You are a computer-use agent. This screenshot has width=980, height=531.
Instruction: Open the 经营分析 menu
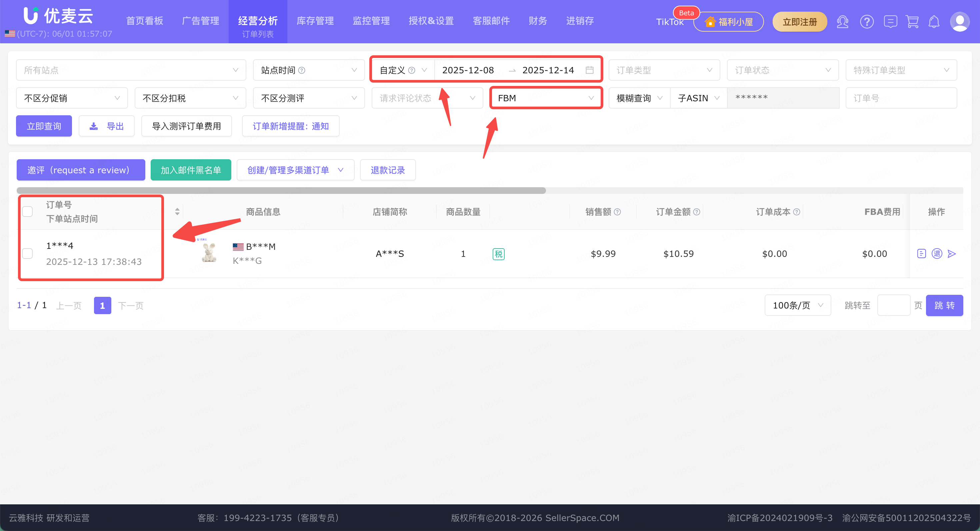coord(258,21)
